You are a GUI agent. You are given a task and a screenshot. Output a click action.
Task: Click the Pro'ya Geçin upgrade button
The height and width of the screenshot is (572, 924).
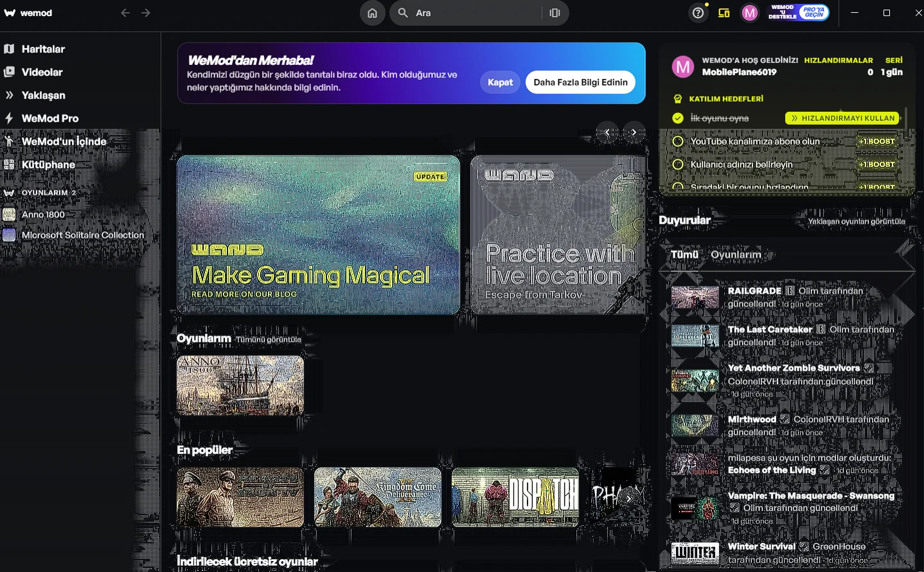[x=813, y=13]
